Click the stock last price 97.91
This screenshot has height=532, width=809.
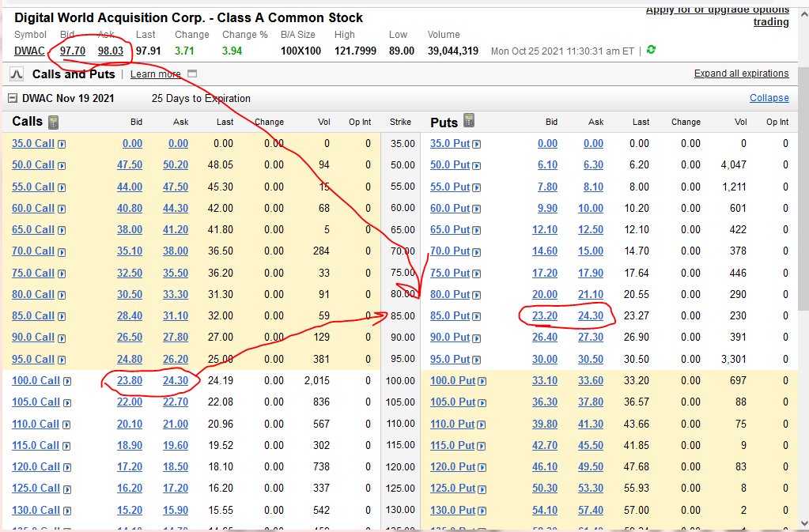coord(149,51)
